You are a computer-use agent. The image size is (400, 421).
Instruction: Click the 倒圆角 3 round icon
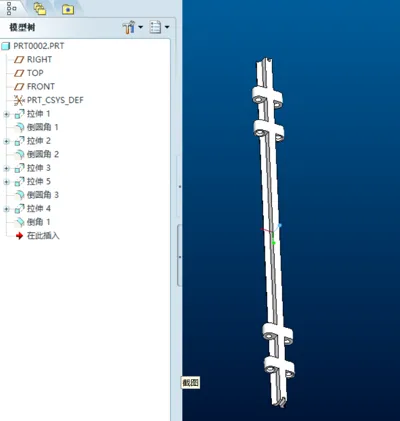pyautogui.click(x=20, y=195)
